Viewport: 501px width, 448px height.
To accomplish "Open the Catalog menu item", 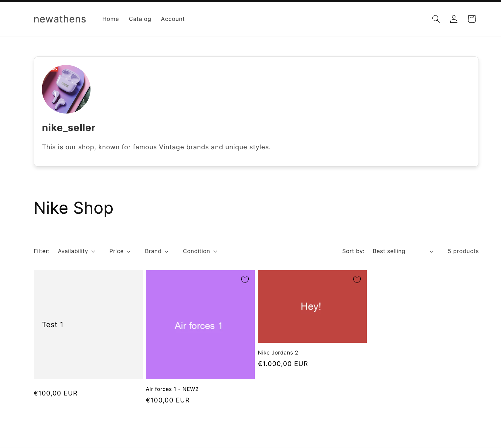I will [140, 19].
